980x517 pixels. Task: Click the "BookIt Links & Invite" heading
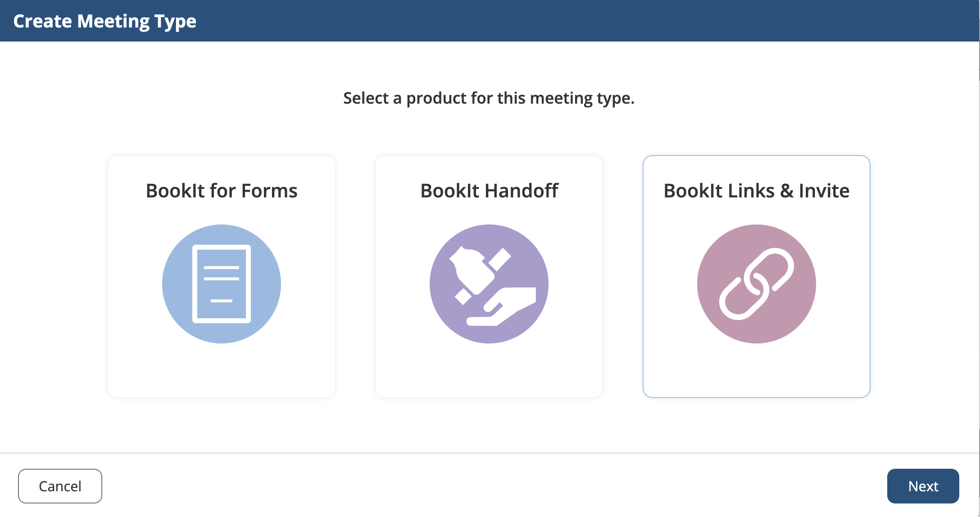click(x=757, y=191)
